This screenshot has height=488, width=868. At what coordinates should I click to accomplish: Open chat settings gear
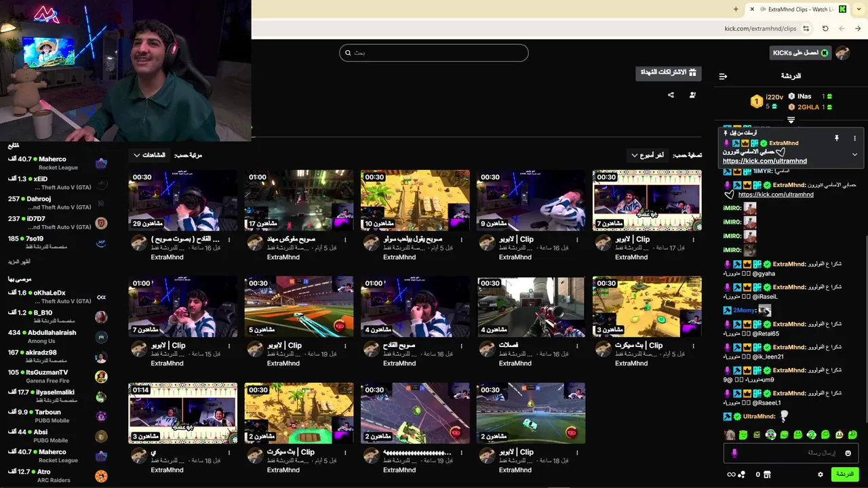point(820,474)
